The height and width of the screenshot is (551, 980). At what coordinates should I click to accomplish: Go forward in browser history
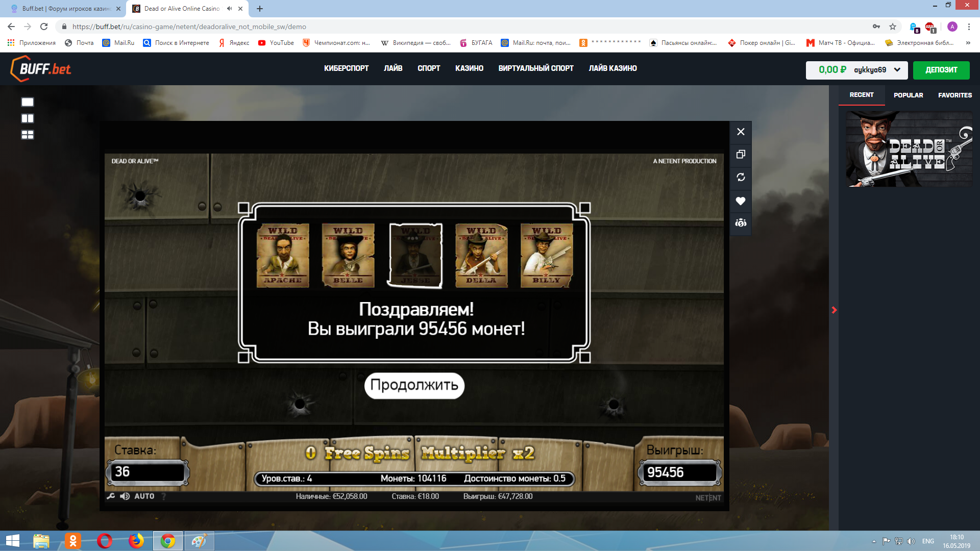point(28,27)
